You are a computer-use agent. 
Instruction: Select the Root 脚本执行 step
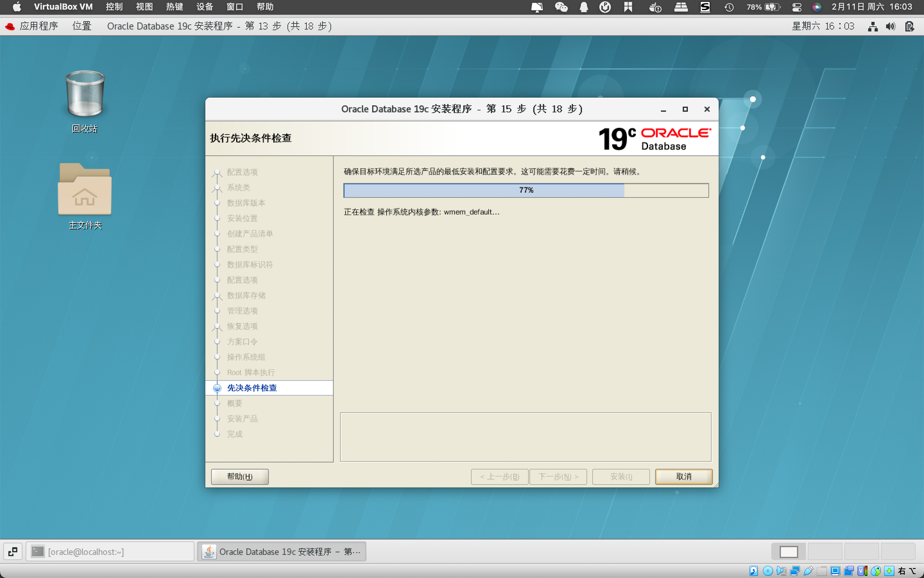click(x=251, y=372)
